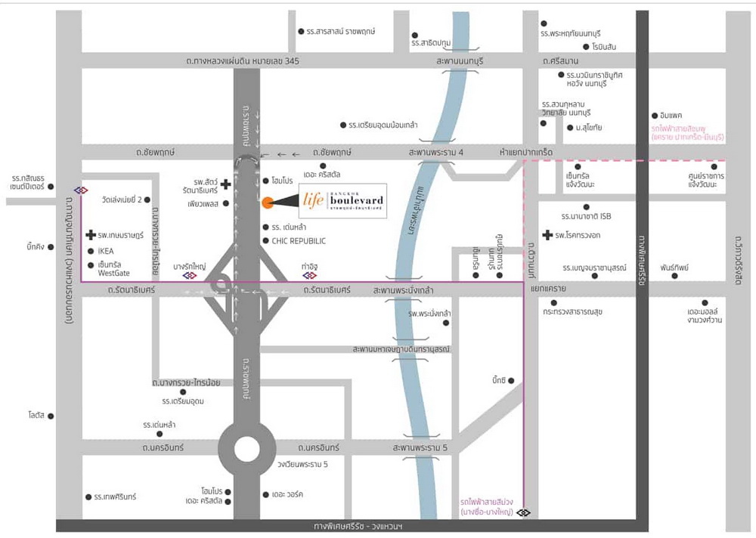Click 'ถ.ทางหลวงแผ่นดิน หมายเลข 345' road label
The image size is (756, 538).
point(243,61)
